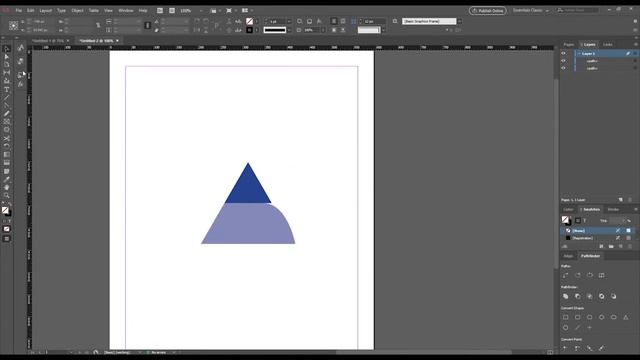Viewport: 640px width, 360px height.
Task: Switch to the Color panel tab
Action: coord(568,209)
